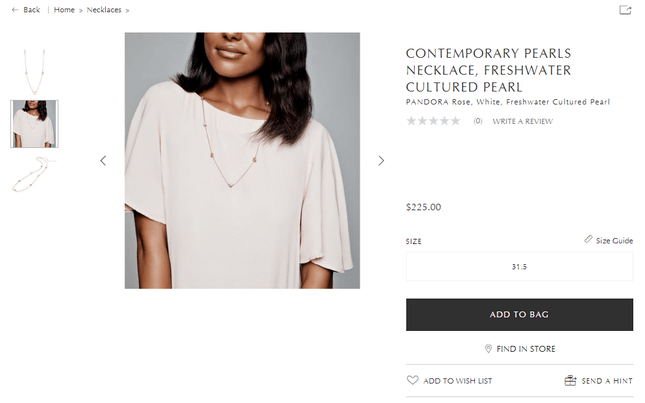Rate product with the fifth star

point(455,121)
